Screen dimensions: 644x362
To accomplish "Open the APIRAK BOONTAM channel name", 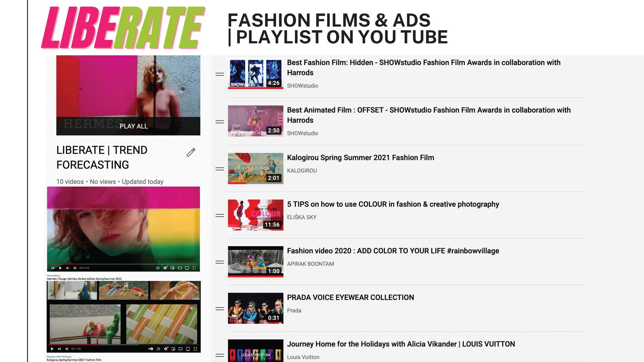I will (310, 264).
